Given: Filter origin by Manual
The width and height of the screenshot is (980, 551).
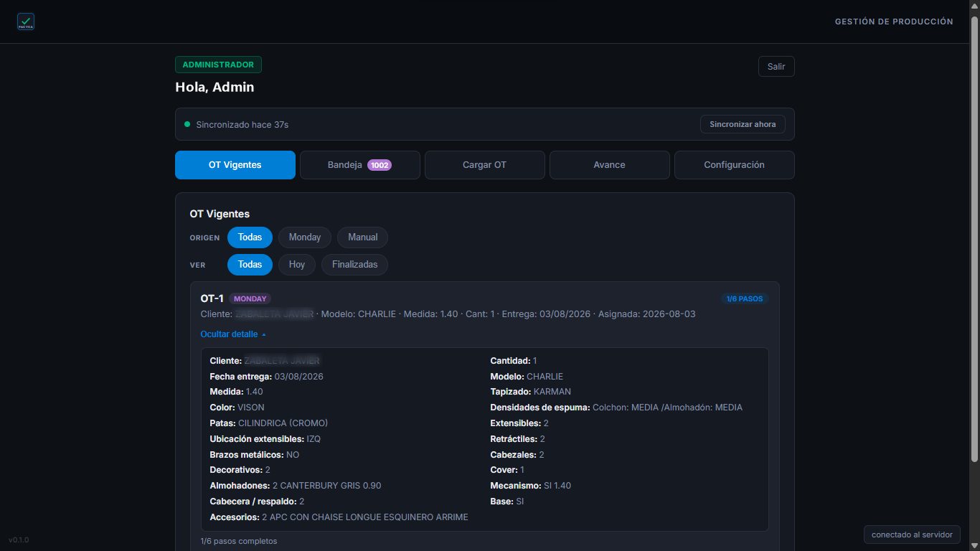Looking at the screenshot, I should click(x=362, y=237).
